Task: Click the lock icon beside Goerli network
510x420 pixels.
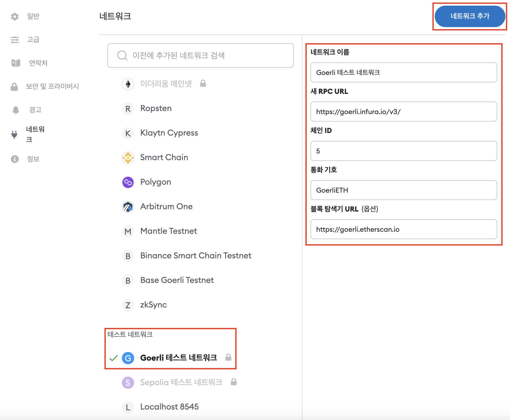Action: click(228, 357)
